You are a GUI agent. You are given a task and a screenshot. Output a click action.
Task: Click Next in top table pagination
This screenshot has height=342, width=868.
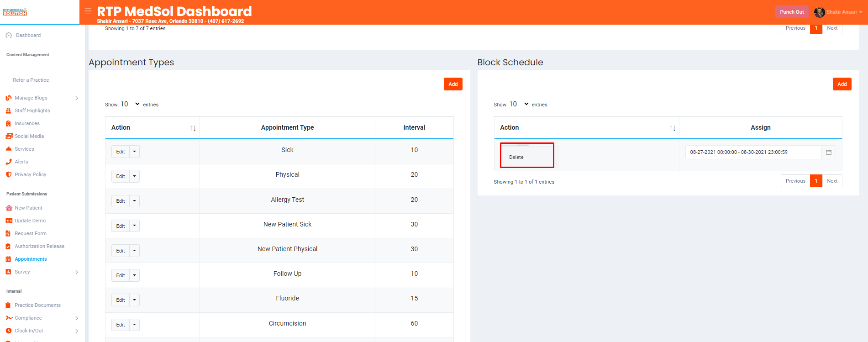pos(832,28)
